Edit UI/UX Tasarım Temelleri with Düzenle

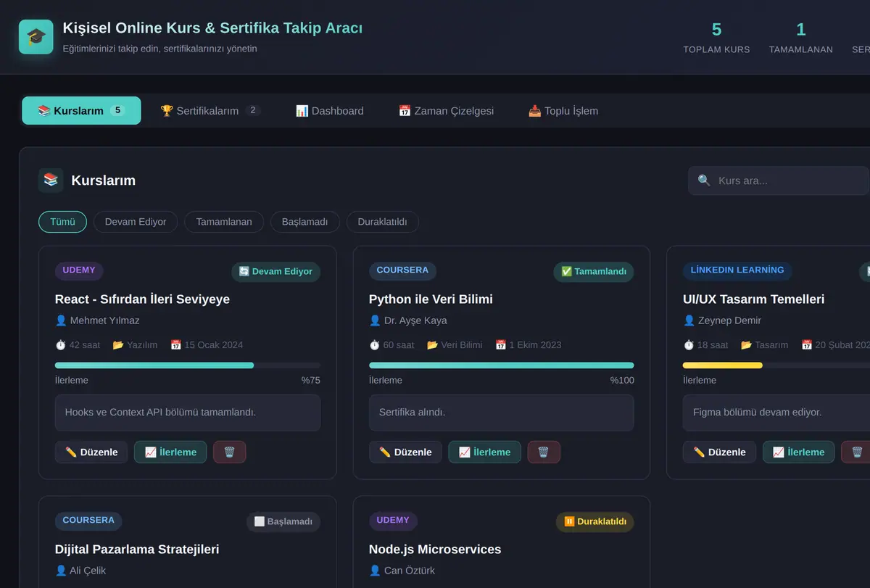point(719,452)
